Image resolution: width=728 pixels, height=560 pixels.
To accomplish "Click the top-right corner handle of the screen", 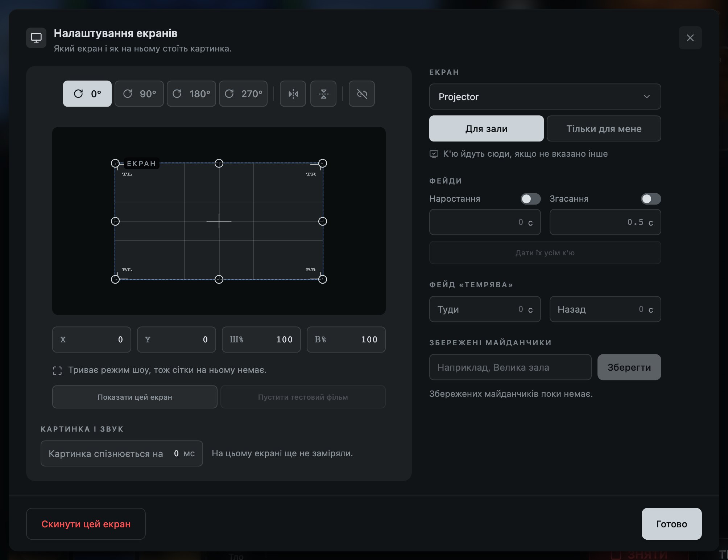I will point(323,163).
